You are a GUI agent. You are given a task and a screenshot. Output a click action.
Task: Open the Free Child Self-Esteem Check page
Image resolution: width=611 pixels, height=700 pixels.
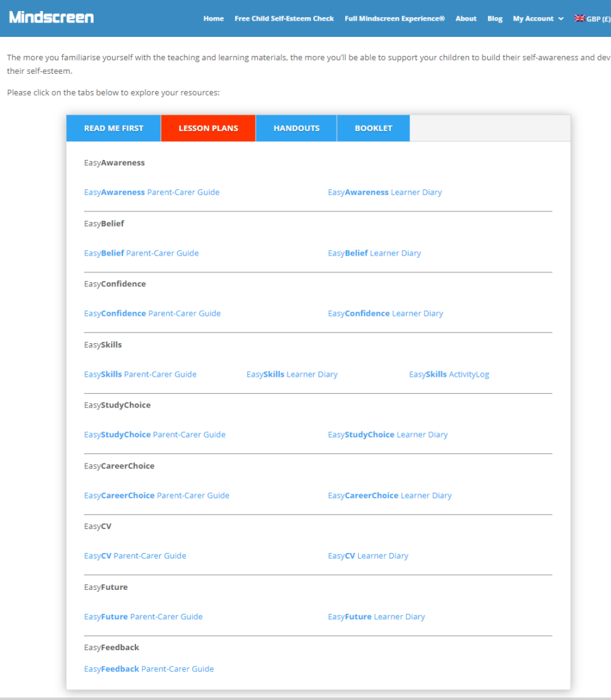(x=284, y=18)
